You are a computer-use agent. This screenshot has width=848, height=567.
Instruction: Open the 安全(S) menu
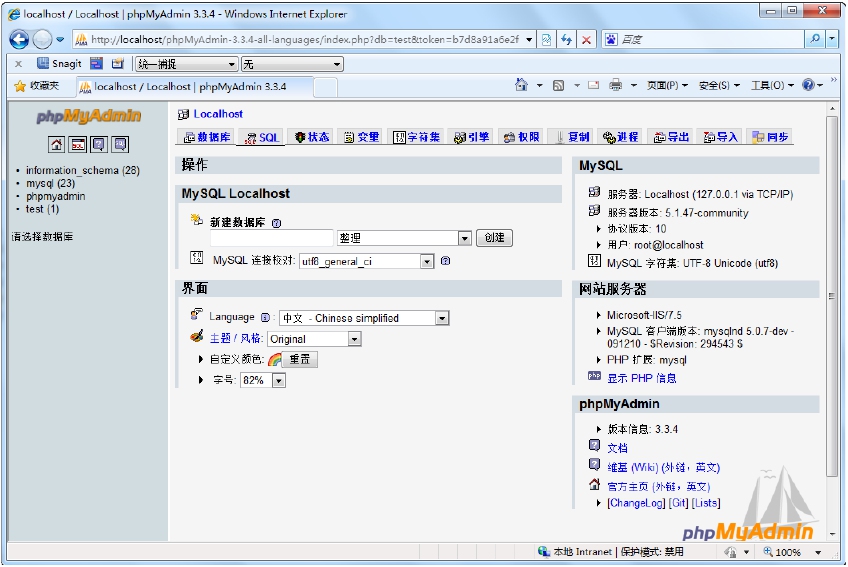pyautogui.click(x=719, y=85)
